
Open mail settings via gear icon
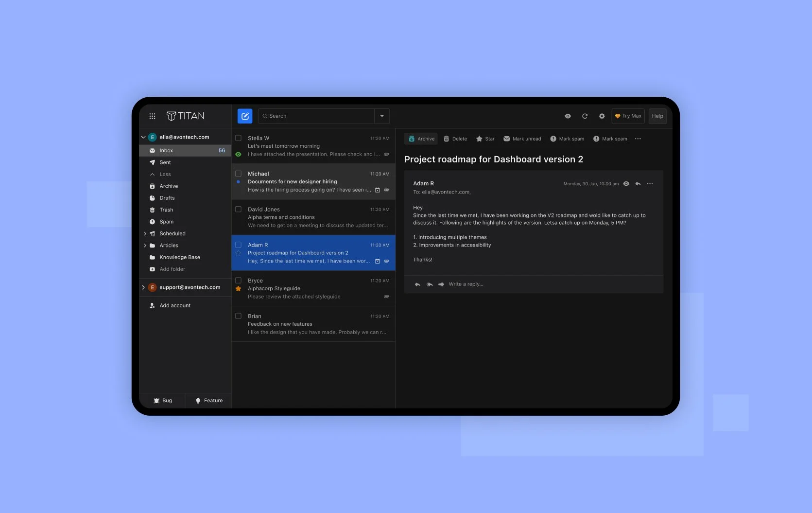(x=602, y=116)
